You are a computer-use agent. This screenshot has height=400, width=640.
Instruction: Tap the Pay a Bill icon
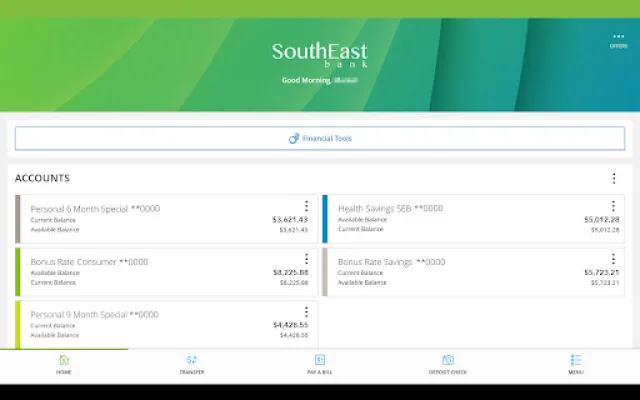coord(320,361)
